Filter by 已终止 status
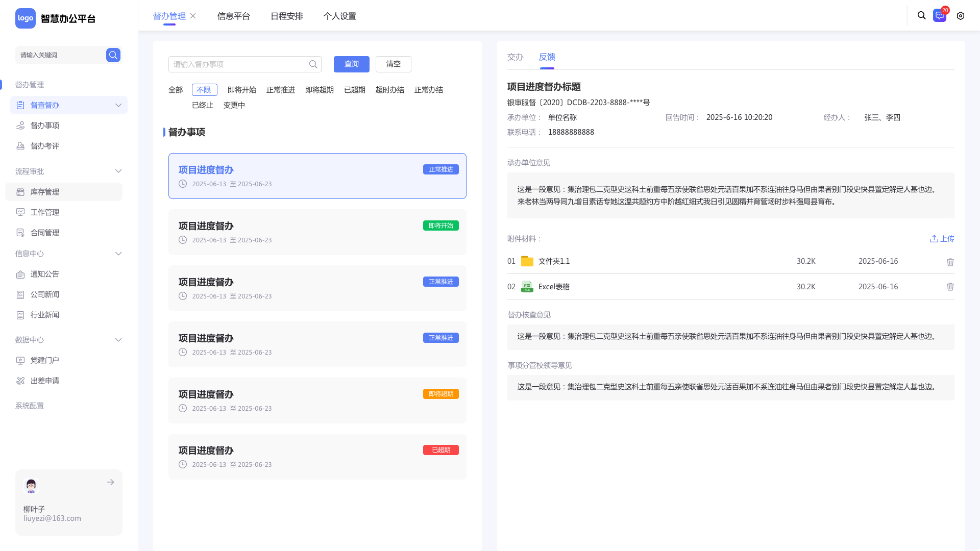 [203, 105]
